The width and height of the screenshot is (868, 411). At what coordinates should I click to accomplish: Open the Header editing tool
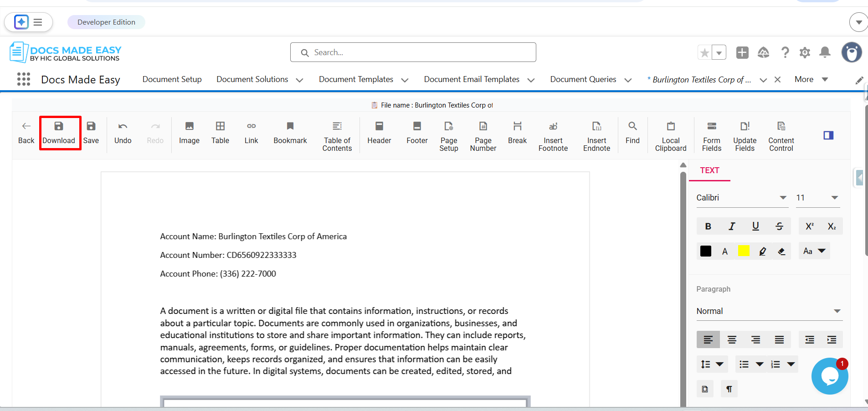[379, 133]
